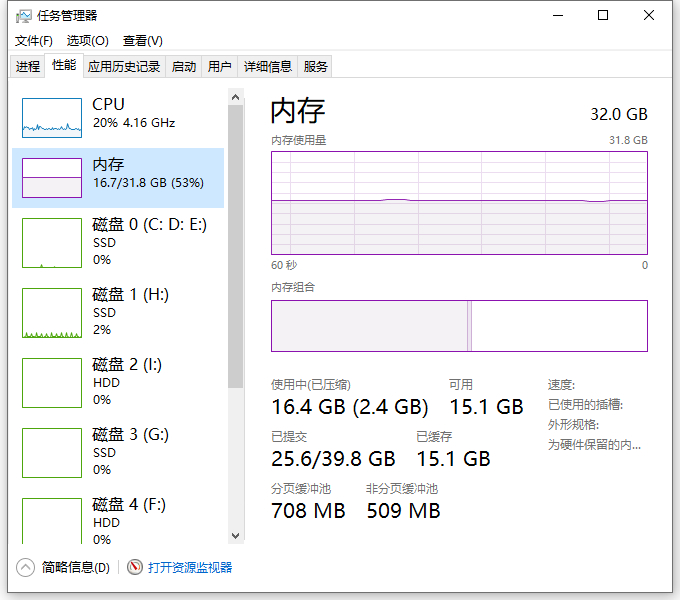The width and height of the screenshot is (680, 600).
Task: Select the CPU usage graph thumbnail
Action: pyautogui.click(x=52, y=117)
